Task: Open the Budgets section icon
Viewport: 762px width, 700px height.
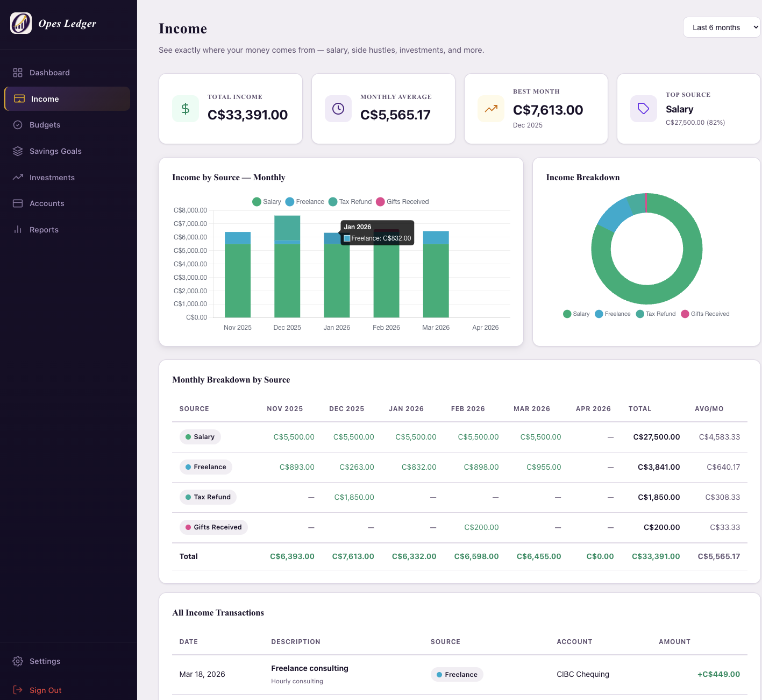Action: (18, 124)
